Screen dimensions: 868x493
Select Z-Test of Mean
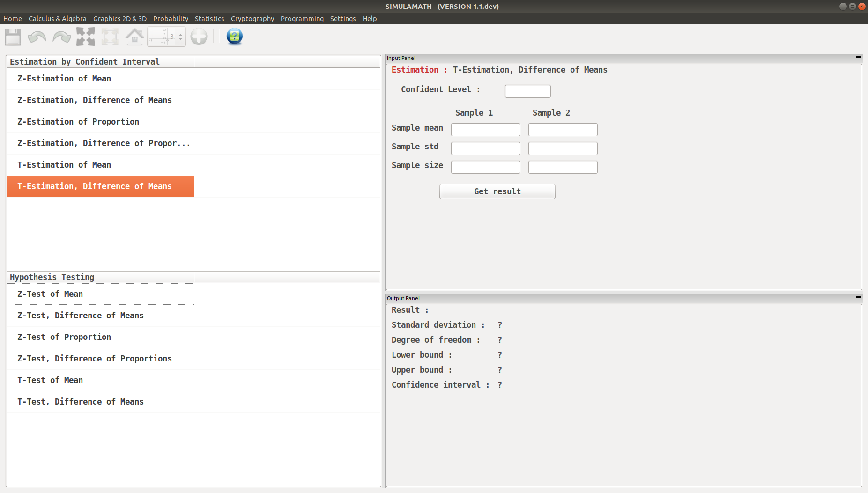101,294
